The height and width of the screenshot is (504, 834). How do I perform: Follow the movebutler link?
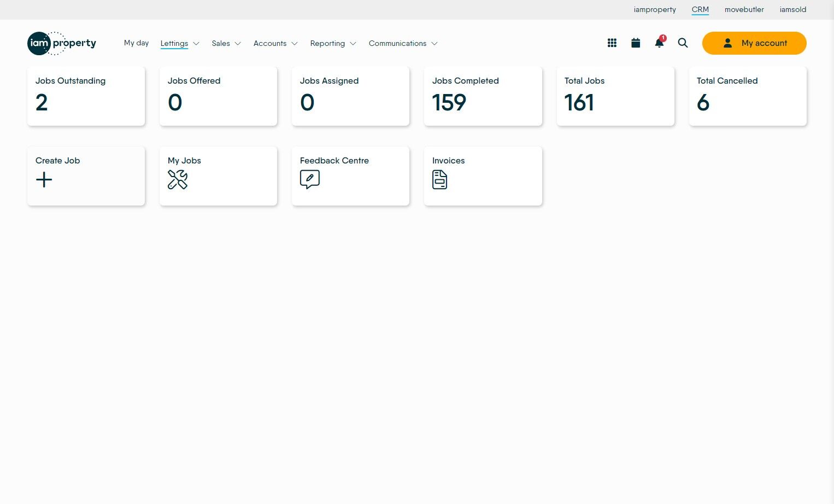tap(744, 9)
